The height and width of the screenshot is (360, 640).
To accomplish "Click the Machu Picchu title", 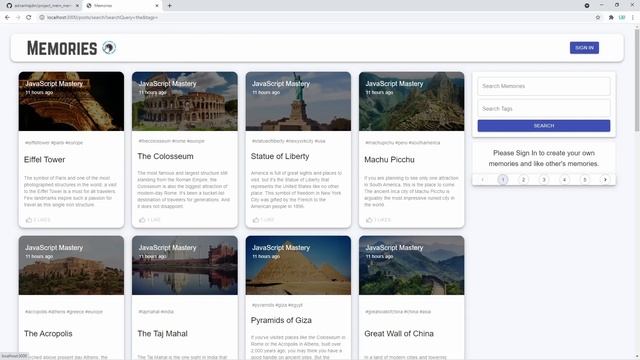I will (x=389, y=160).
